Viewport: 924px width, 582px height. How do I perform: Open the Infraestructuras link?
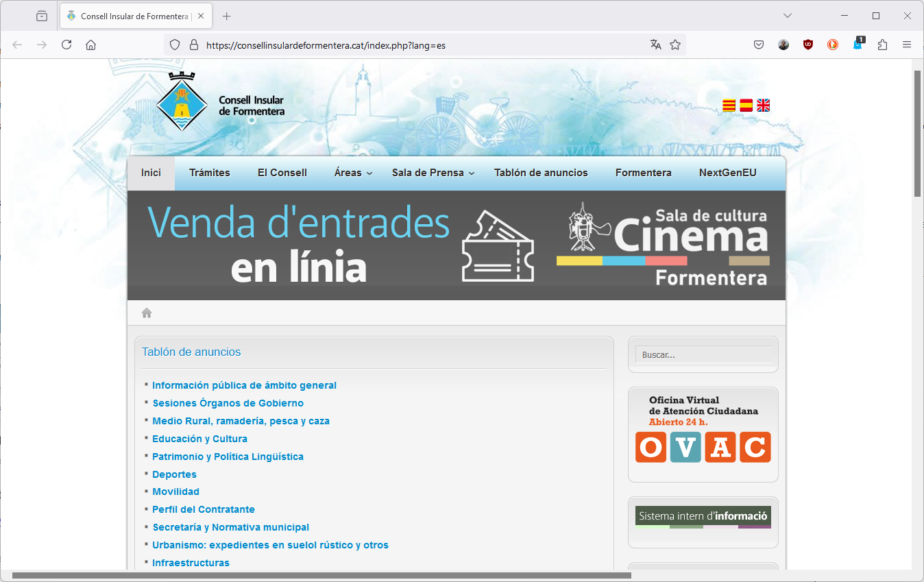[x=191, y=563]
